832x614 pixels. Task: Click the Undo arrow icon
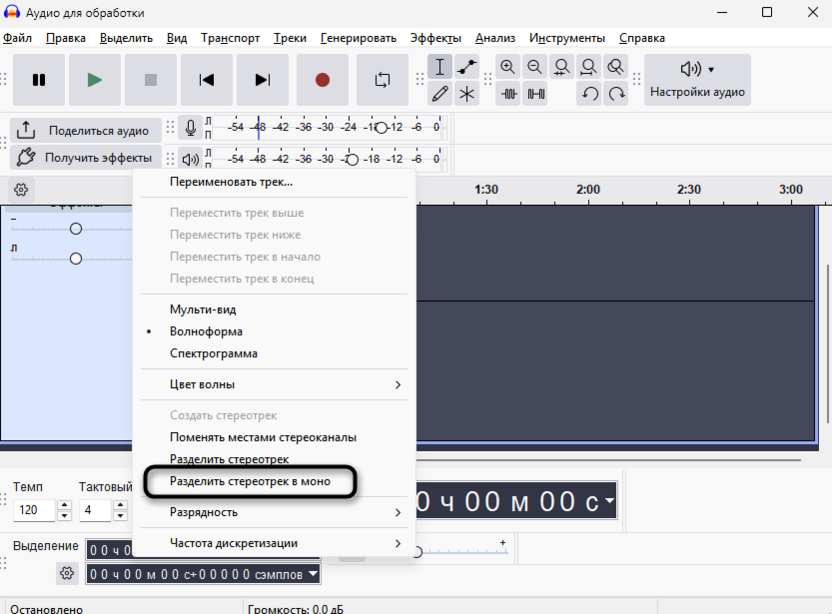(x=590, y=94)
